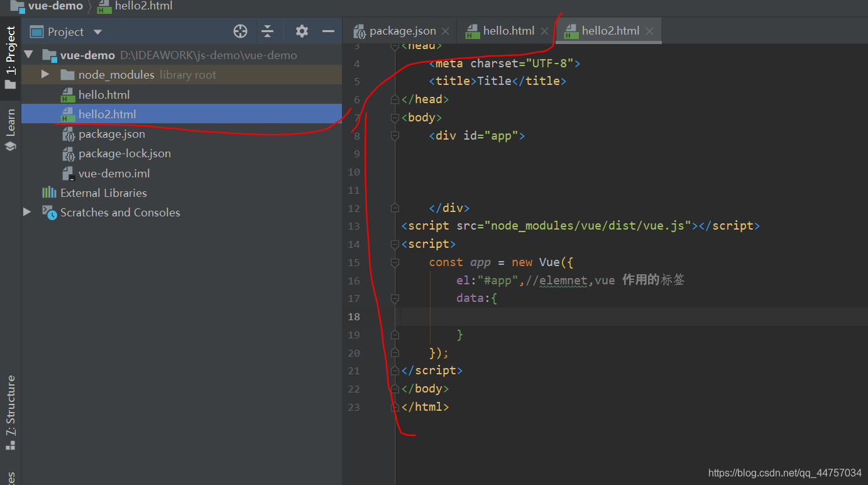868x485 pixels.
Task: Fold the div id app block at line 8
Action: tap(395, 135)
